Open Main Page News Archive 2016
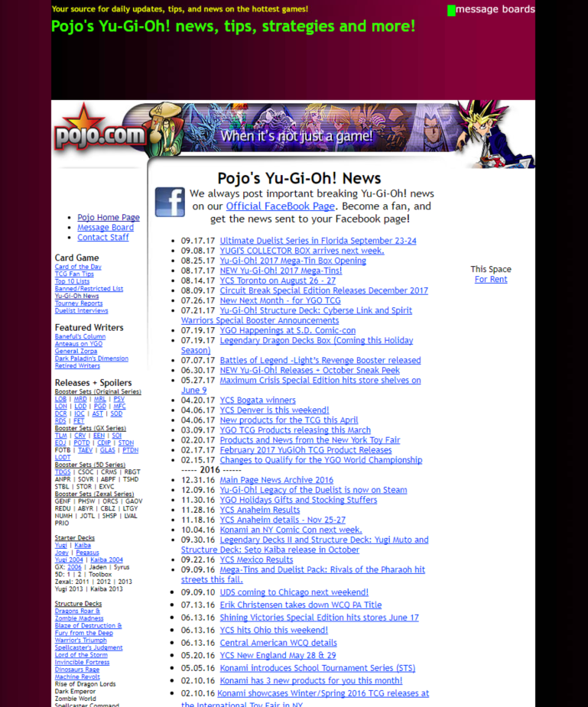 [277, 480]
